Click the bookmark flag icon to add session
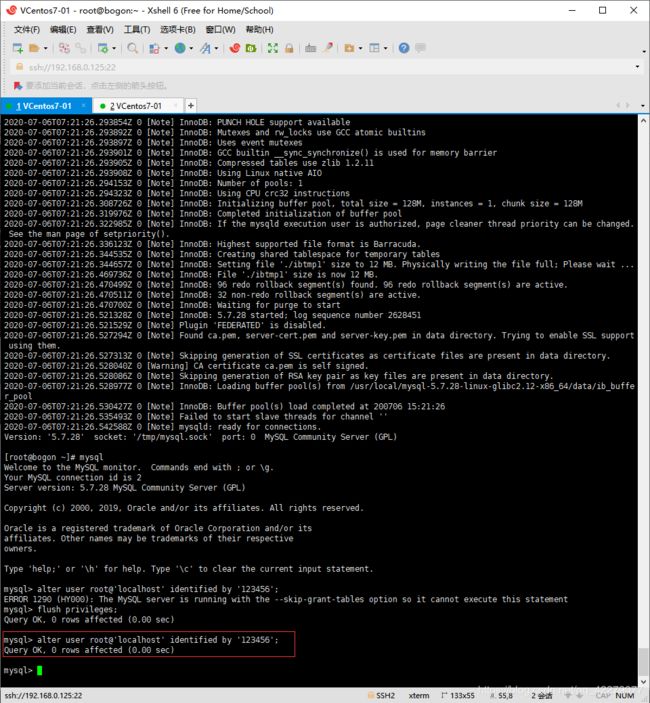Image resolution: width=650 pixels, height=703 pixels. tap(18, 86)
